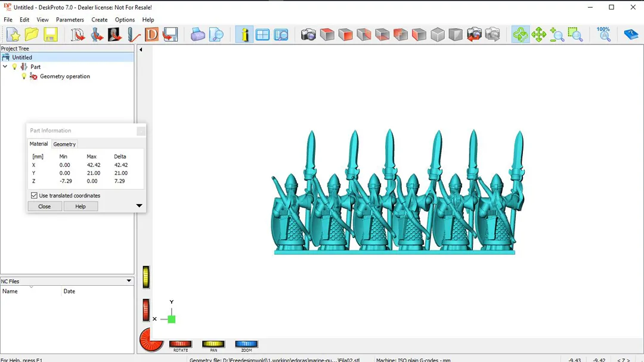
Task: Load a vector file with the D-arrow icon
Action: [x=78, y=35]
